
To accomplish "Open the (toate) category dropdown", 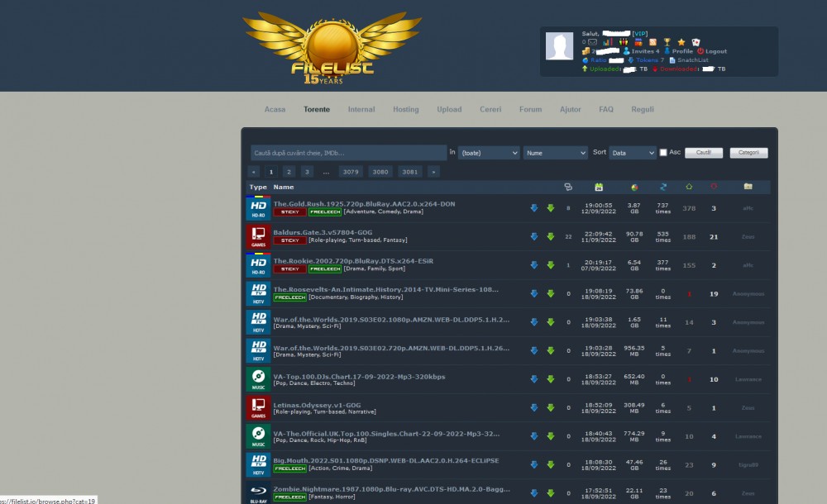I will click(x=489, y=153).
